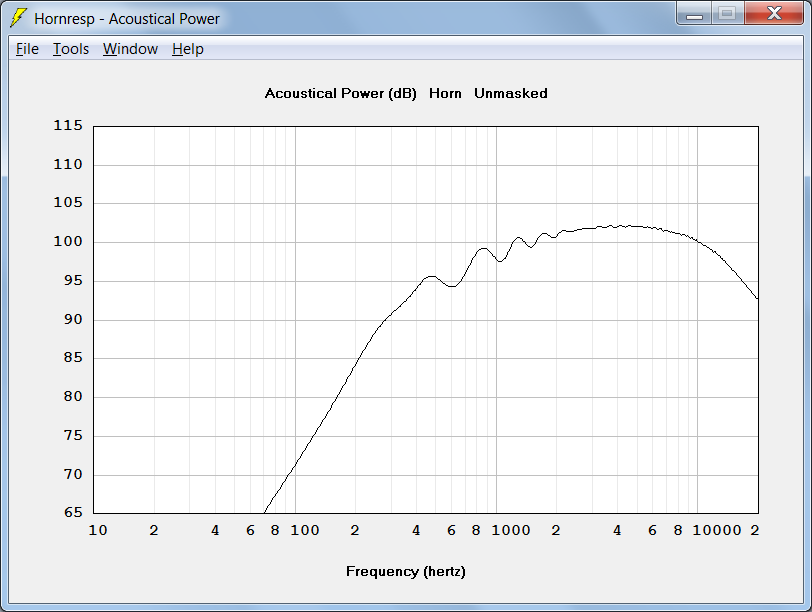Image resolution: width=812 pixels, height=612 pixels.
Task: Click the 10000 Hz frequency label
Action: [717, 531]
